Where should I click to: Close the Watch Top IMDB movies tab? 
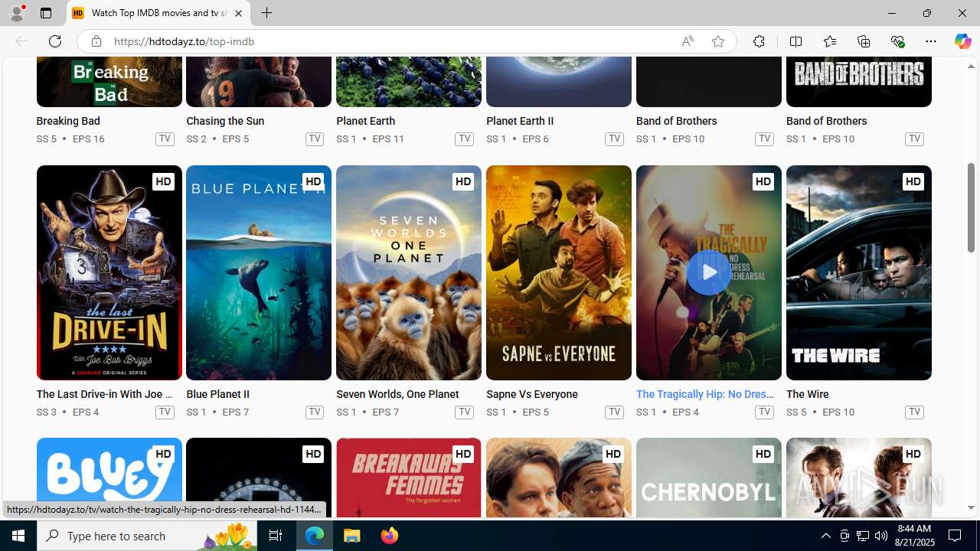pos(238,13)
